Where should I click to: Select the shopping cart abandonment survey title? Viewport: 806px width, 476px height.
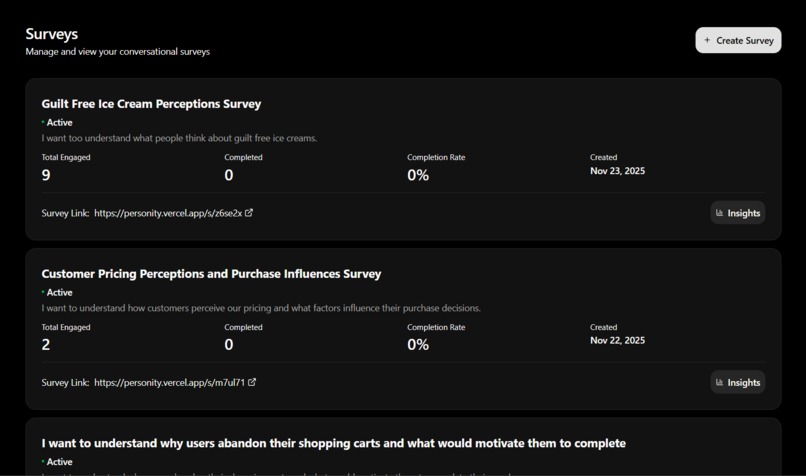(x=334, y=443)
